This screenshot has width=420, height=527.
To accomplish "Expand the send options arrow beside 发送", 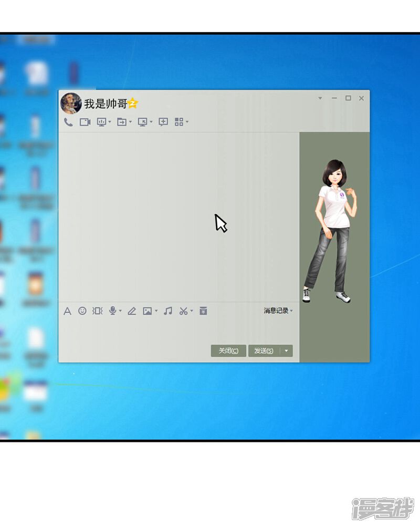I will point(287,351).
